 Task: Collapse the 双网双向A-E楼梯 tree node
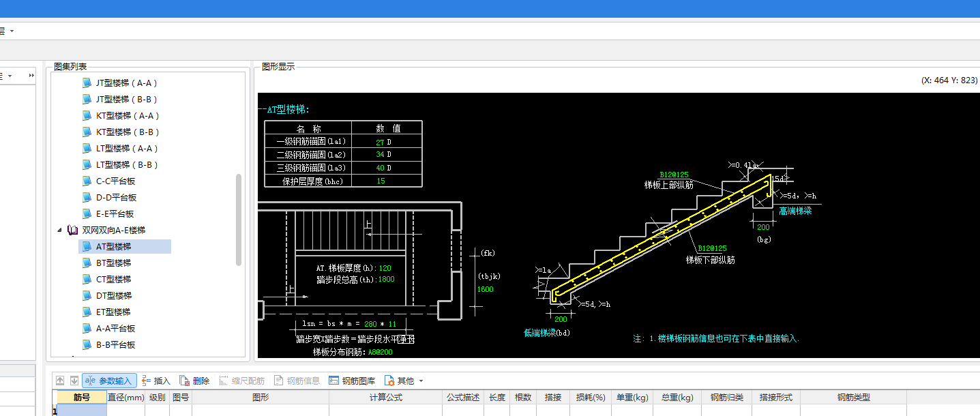pos(59,231)
